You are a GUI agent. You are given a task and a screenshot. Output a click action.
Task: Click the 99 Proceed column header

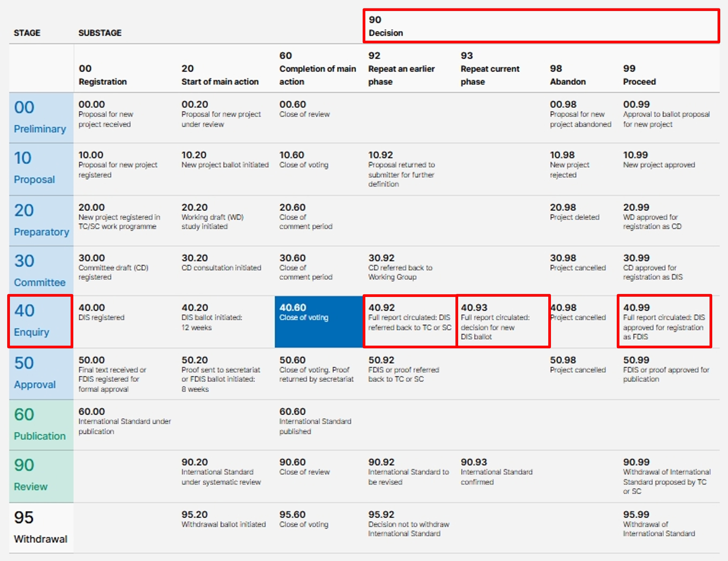[x=639, y=75]
